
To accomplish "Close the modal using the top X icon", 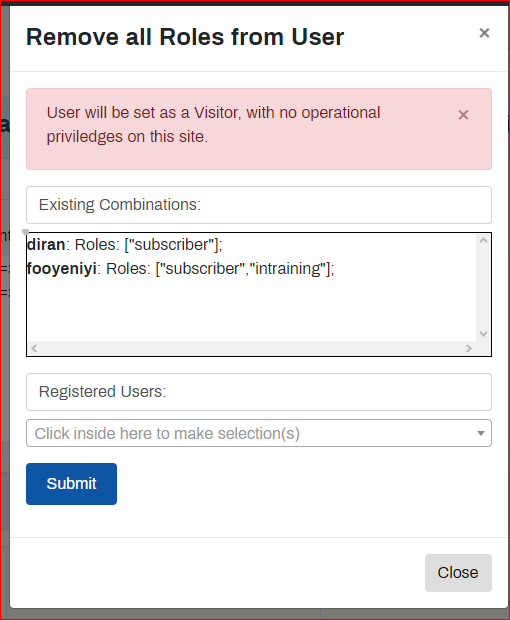I will point(484,33).
